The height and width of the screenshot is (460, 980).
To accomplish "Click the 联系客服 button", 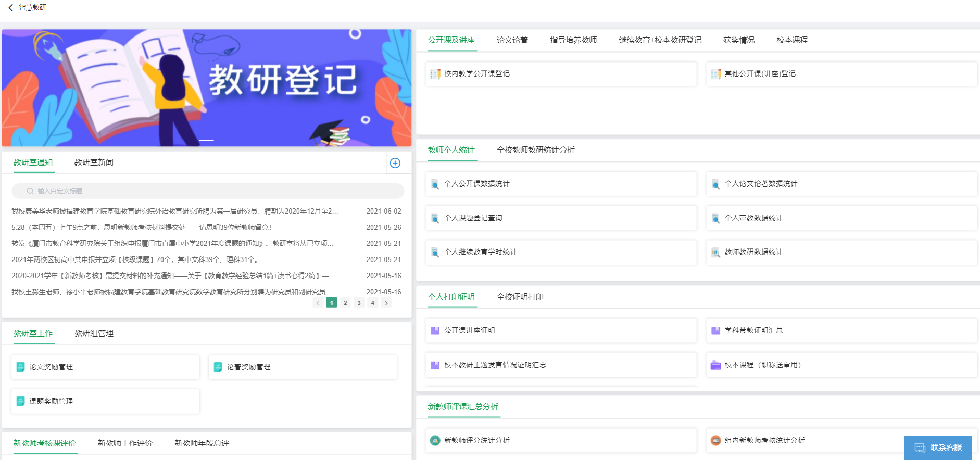I will pyautogui.click(x=938, y=447).
